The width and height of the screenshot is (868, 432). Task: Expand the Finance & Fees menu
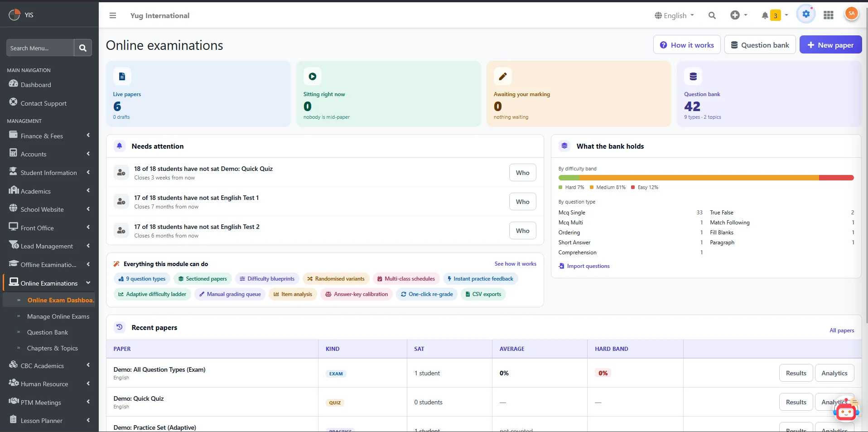pyautogui.click(x=49, y=136)
